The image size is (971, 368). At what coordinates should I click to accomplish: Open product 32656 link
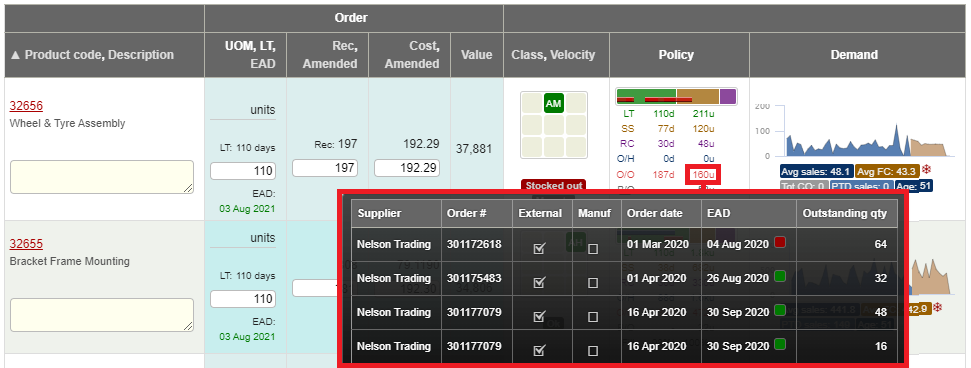[26, 105]
